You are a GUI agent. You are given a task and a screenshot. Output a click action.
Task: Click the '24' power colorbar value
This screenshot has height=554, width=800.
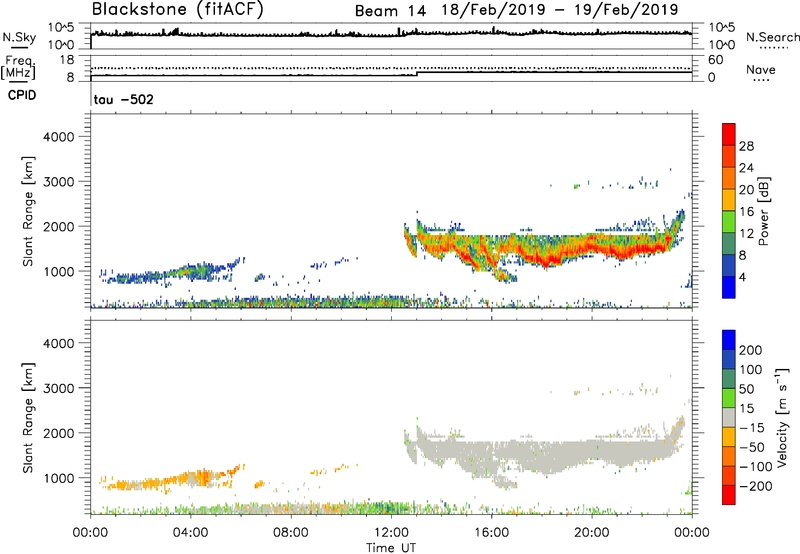point(746,168)
